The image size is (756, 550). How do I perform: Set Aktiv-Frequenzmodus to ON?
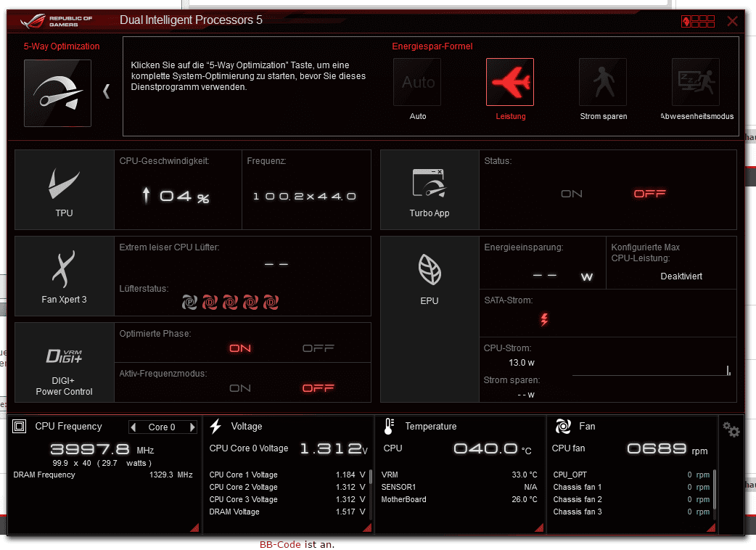coord(240,388)
